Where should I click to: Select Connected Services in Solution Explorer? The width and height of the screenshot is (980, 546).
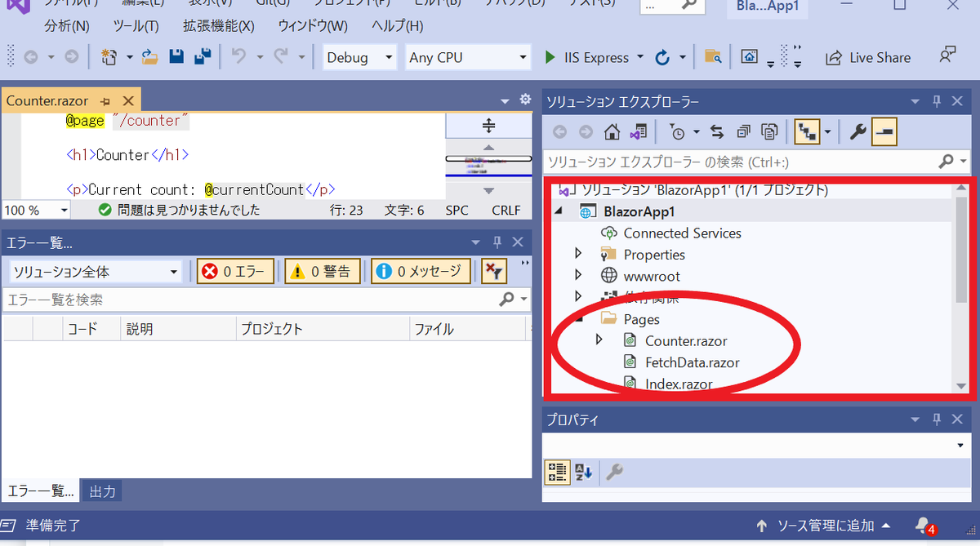[682, 233]
